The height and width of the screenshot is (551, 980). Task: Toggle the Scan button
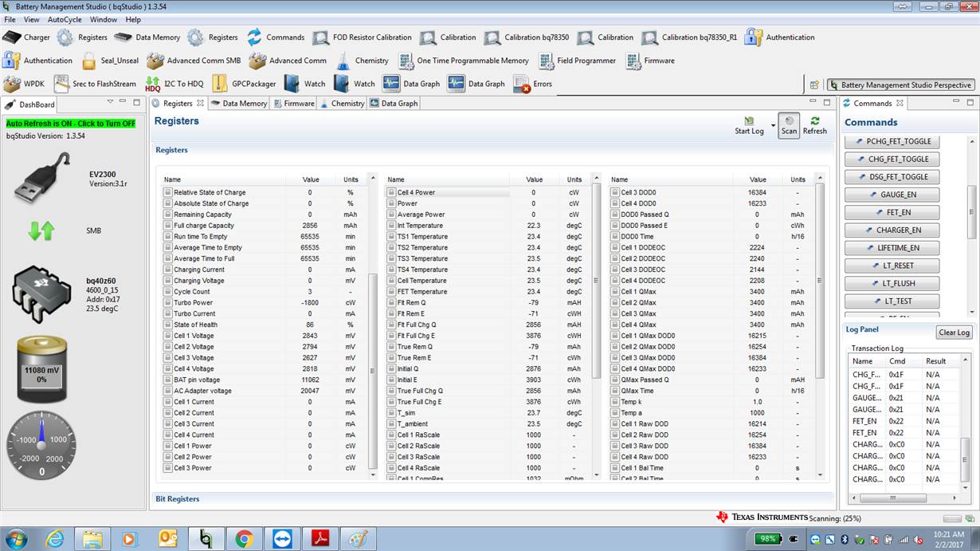click(x=789, y=125)
